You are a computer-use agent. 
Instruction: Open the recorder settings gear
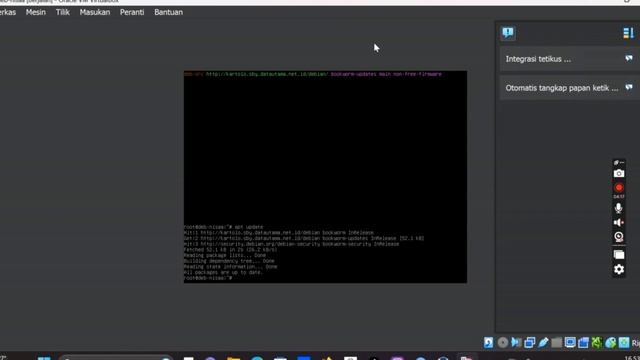(619, 269)
